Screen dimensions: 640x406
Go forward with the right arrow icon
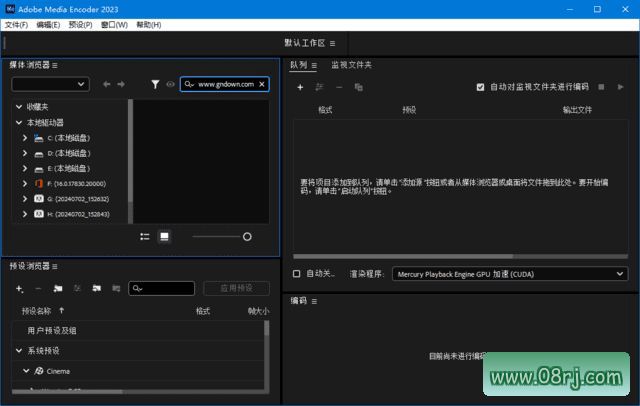(121, 84)
